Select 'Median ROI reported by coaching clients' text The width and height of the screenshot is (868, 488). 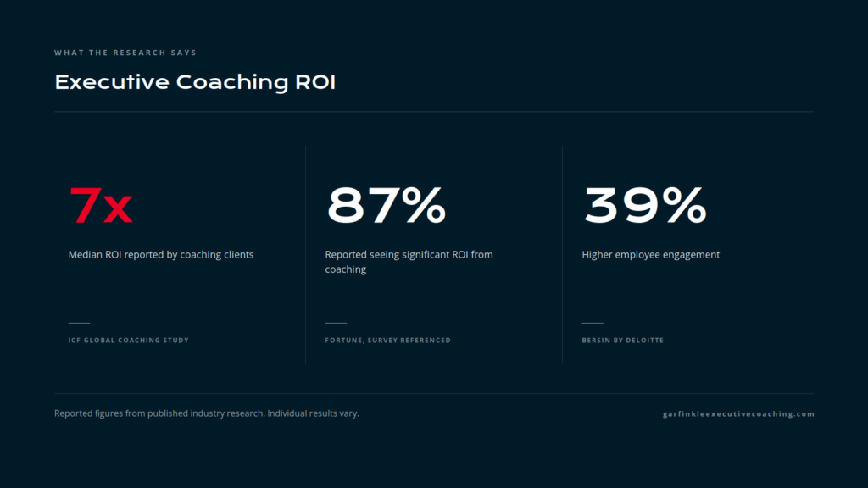click(x=160, y=254)
